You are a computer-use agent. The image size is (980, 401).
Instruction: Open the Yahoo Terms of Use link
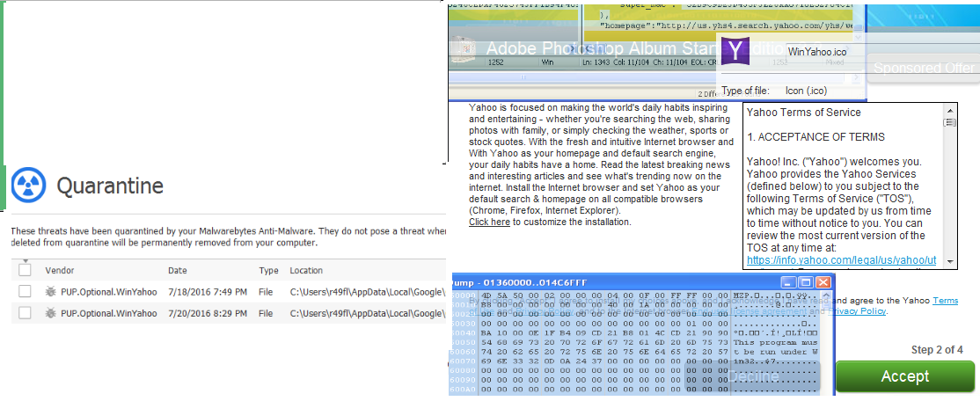pyautogui.click(x=945, y=301)
